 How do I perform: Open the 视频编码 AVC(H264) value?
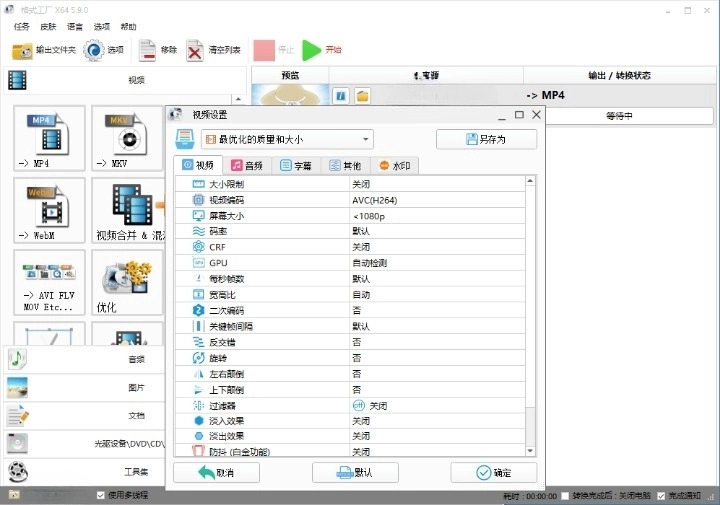[437, 200]
